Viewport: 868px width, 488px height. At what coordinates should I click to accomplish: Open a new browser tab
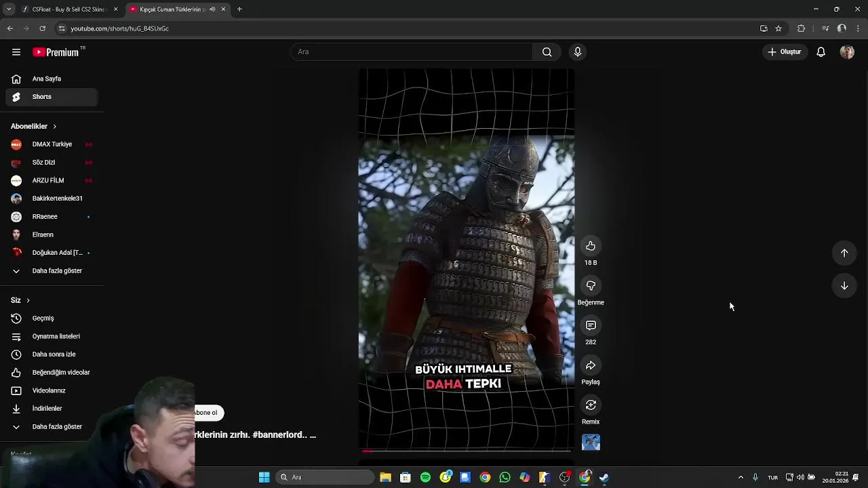point(239,9)
